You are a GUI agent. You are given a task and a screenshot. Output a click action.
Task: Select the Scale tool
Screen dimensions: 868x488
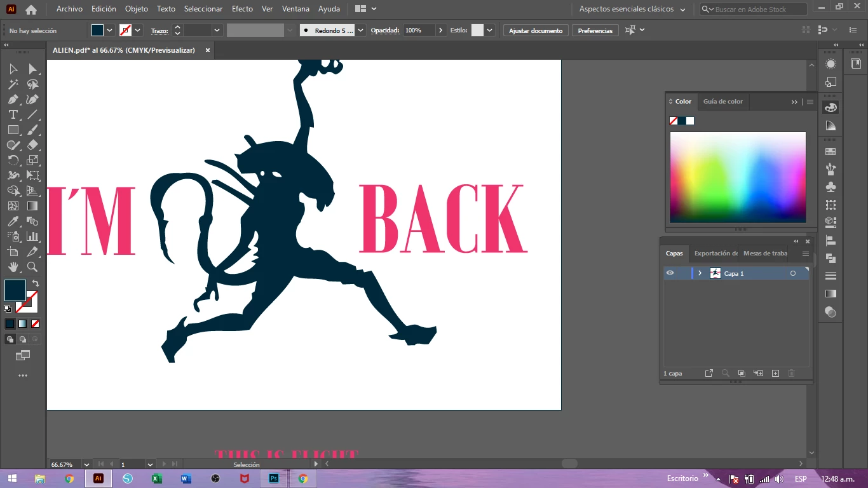click(x=32, y=160)
